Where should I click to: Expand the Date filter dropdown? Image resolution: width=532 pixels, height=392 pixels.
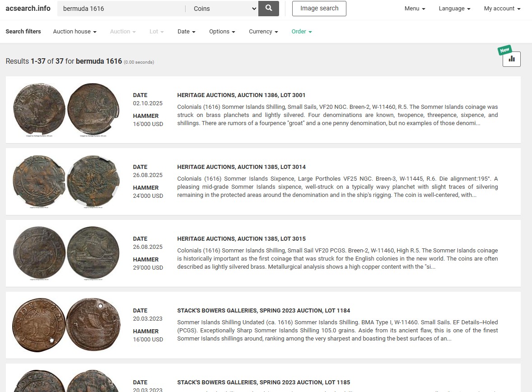186,32
